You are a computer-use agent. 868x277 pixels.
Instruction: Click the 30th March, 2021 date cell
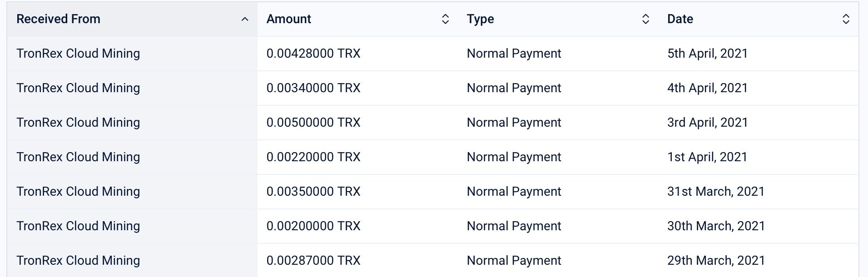(716, 226)
